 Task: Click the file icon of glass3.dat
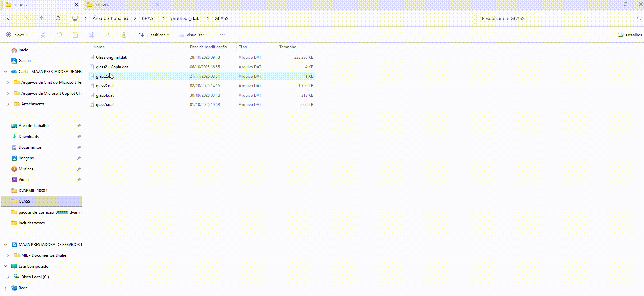pyautogui.click(x=92, y=85)
